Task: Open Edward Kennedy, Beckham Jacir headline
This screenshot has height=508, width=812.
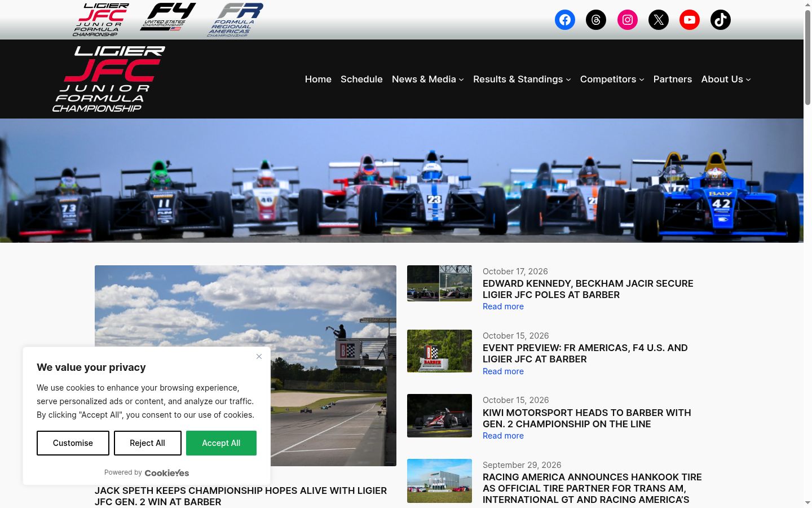Action: point(588,289)
